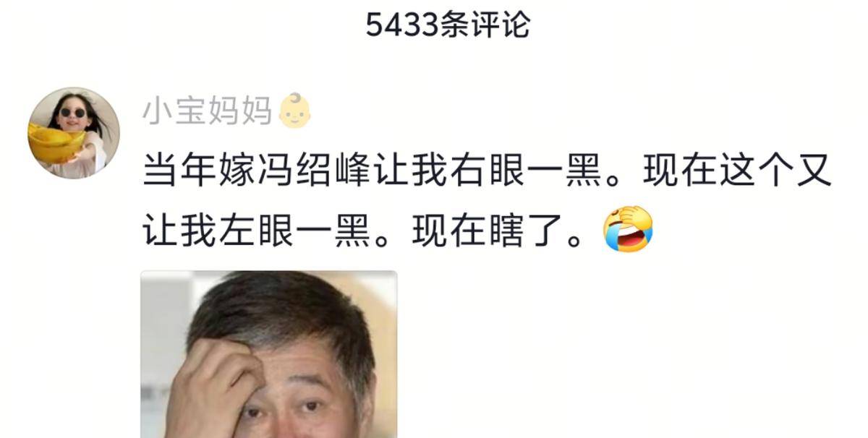
Task: Open the attached photo in the comment
Action: 269,354
